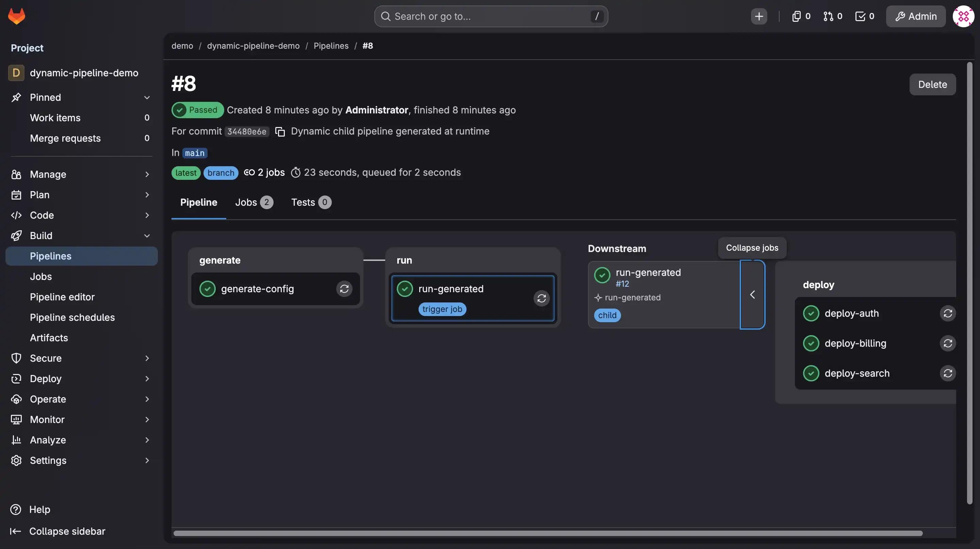Expand the Analyze menu
Image resolution: width=980 pixels, height=549 pixels.
(x=81, y=440)
